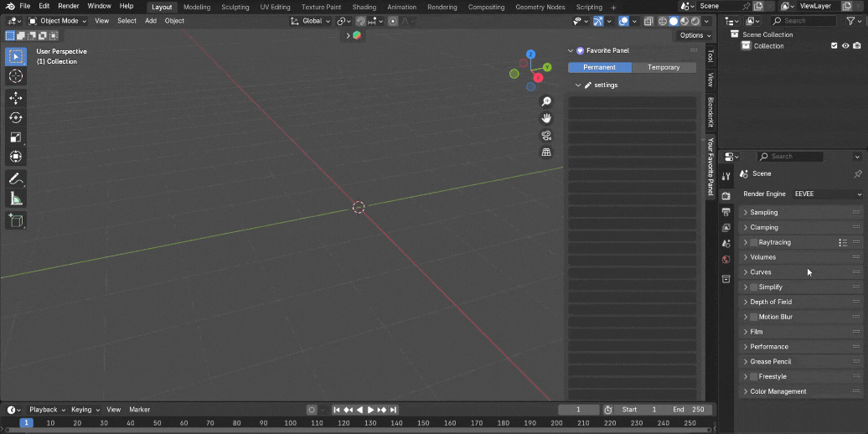Open the Output properties tab icon

726,211
